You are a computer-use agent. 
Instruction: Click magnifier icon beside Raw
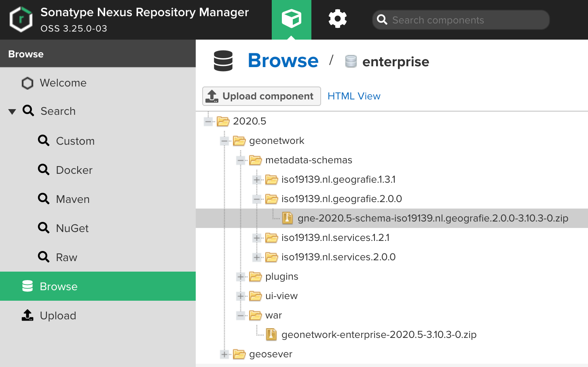(44, 257)
